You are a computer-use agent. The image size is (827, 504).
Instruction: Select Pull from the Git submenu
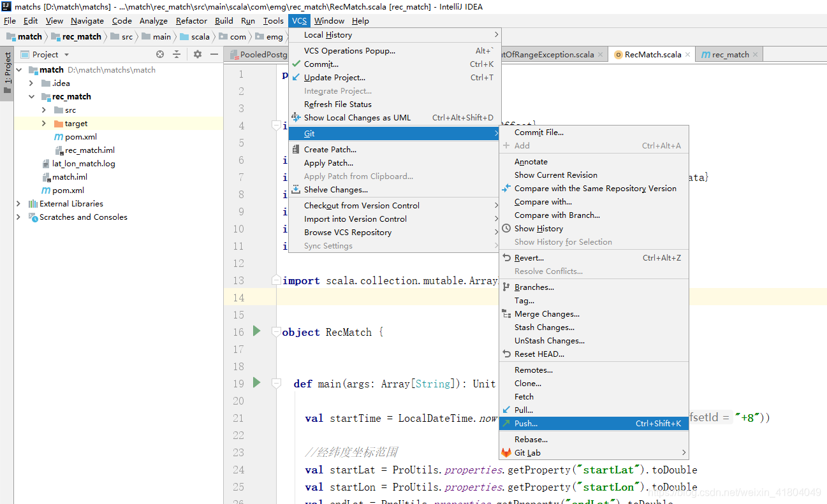594,410
